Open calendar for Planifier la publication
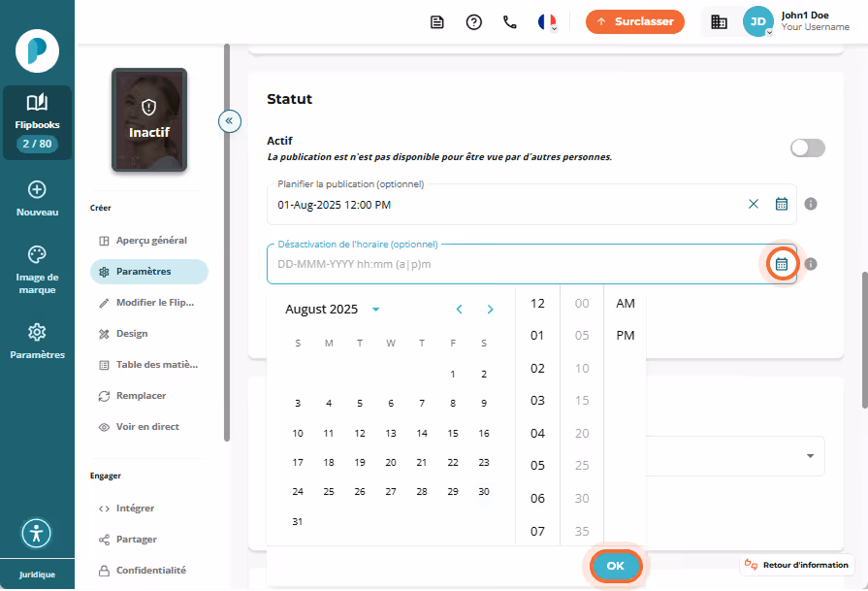The height and width of the screenshot is (591, 868). pyautogui.click(x=781, y=204)
